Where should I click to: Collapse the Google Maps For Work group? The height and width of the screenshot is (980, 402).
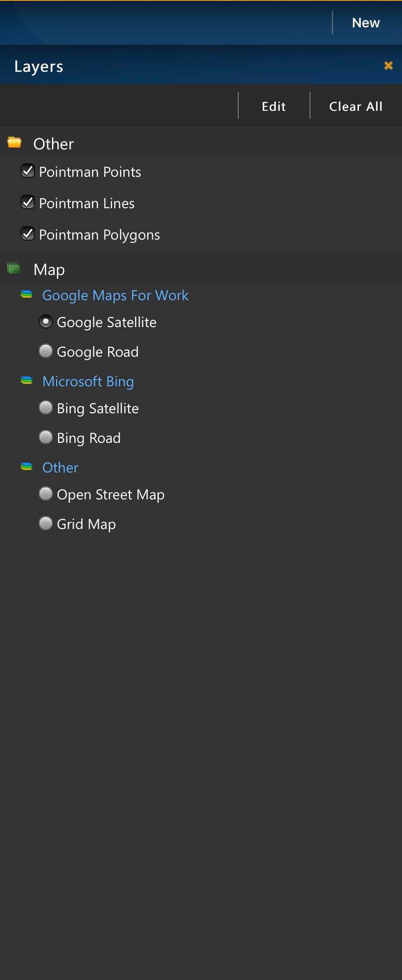[115, 295]
